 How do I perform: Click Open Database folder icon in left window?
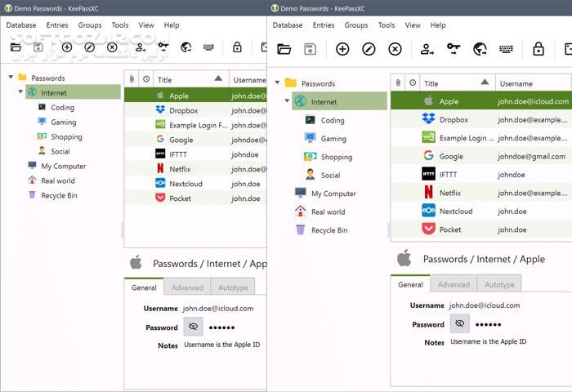tap(16, 47)
